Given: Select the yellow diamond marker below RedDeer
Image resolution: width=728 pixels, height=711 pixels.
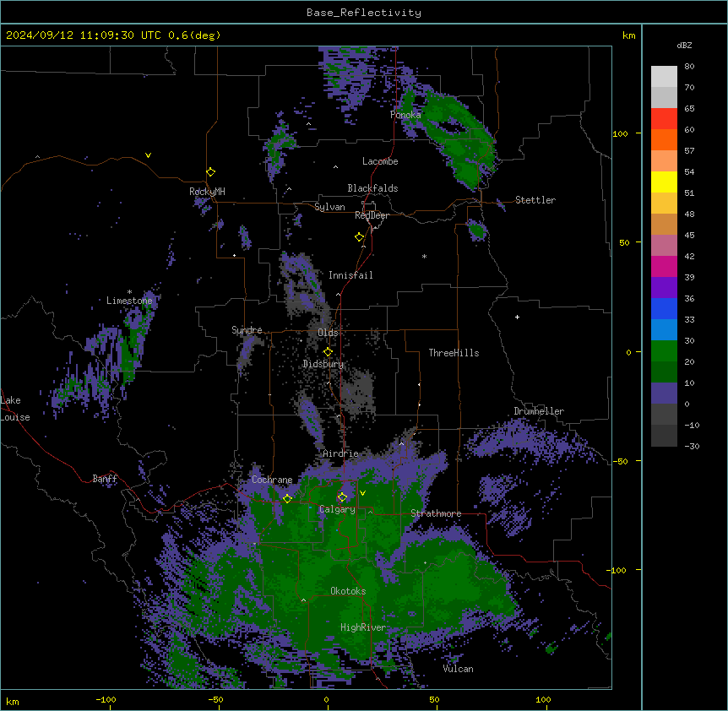Looking at the screenshot, I should pyautogui.click(x=359, y=237).
